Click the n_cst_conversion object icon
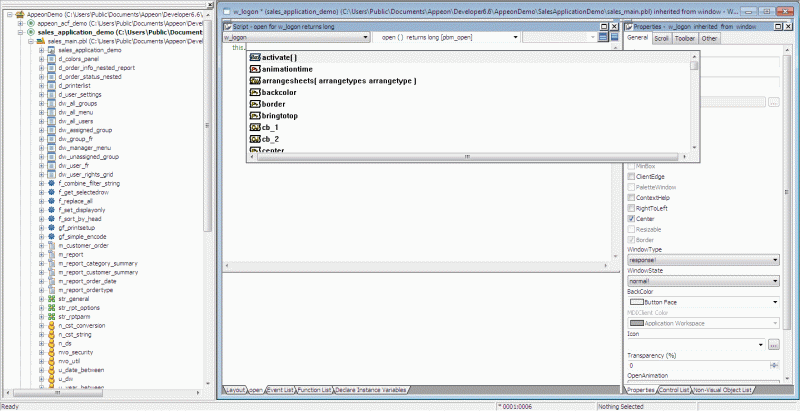Image resolution: width=800 pixels, height=411 pixels. [x=51, y=325]
